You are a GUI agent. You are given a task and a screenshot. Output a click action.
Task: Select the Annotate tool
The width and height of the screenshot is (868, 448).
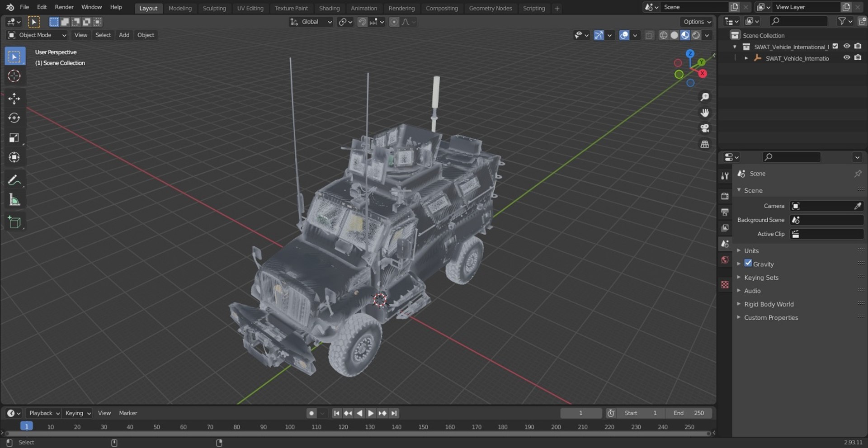click(x=14, y=180)
